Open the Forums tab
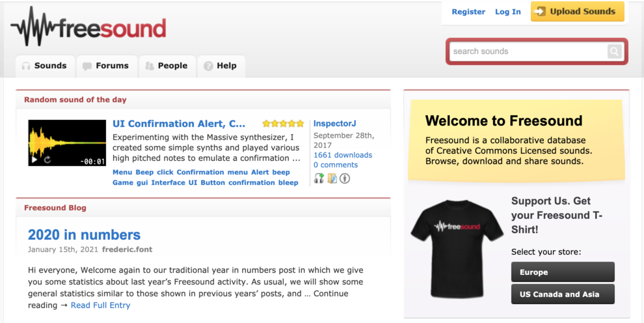The width and height of the screenshot is (644, 323). click(105, 66)
